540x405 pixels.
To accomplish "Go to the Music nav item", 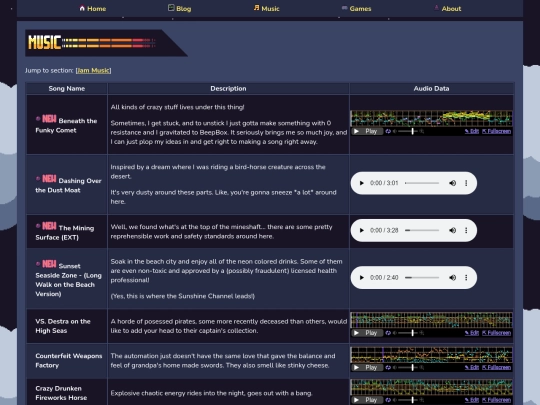I will pos(266,9).
